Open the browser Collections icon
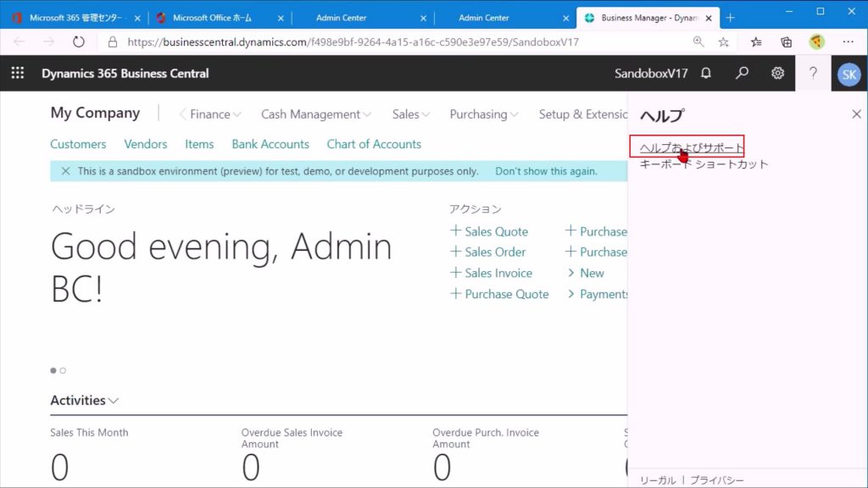This screenshot has width=868, height=488. [x=786, y=42]
